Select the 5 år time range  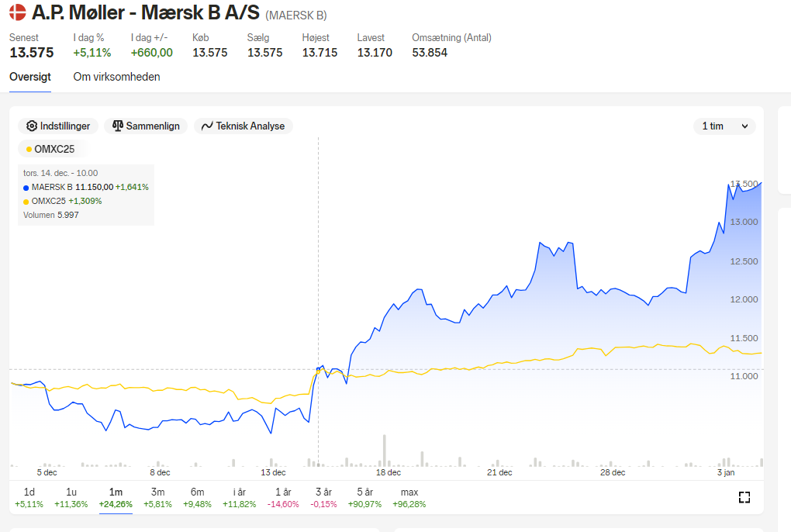point(364,497)
